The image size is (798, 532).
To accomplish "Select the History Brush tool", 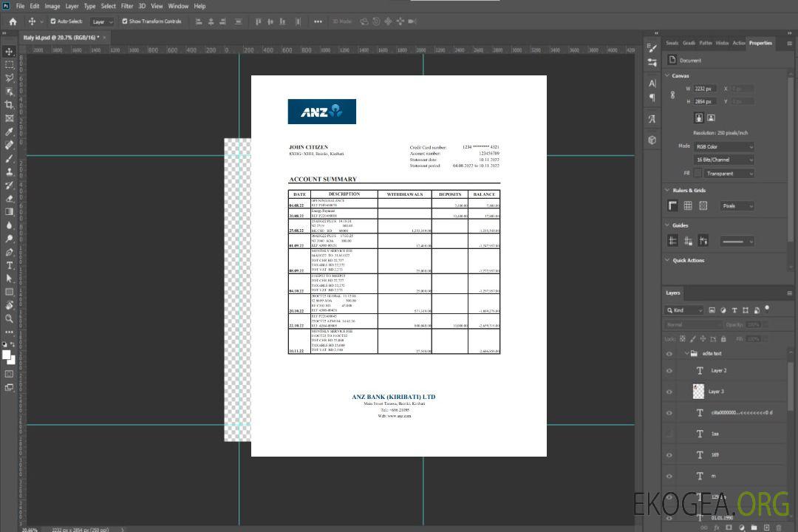I will click(9, 185).
